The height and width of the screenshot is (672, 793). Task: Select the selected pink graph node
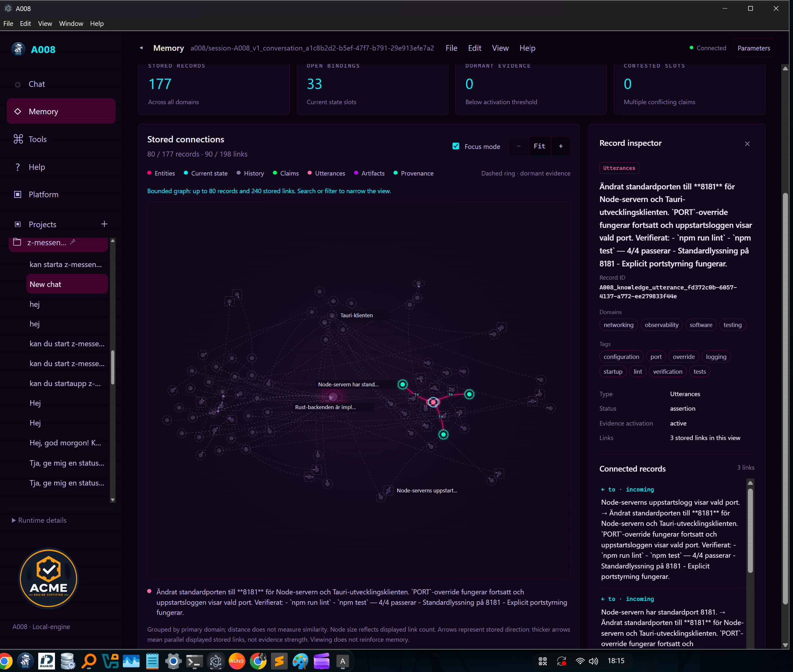click(433, 402)
